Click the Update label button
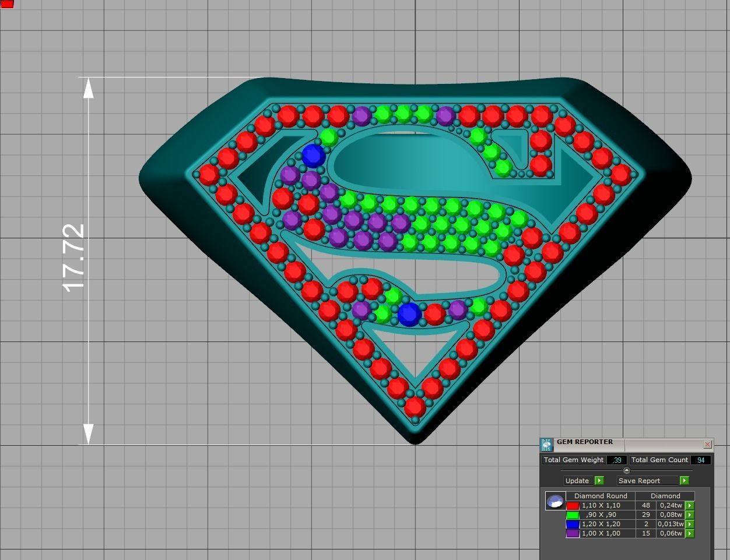The width and height of the screenshot is (730, 560). [x=579, y=481]
